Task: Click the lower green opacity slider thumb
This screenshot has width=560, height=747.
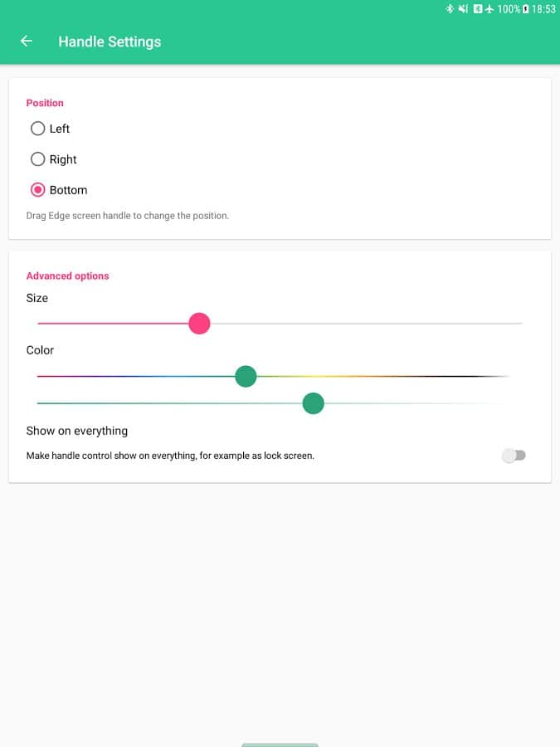Action: (x=313, y=403)
